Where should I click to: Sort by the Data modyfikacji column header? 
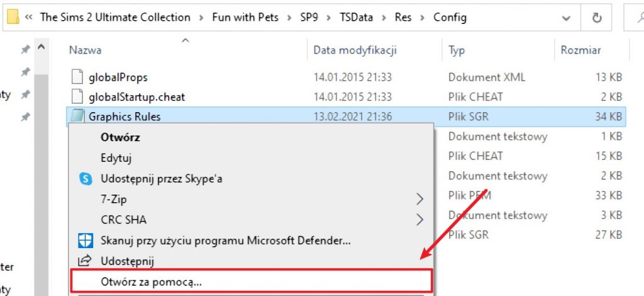[355, 50]
